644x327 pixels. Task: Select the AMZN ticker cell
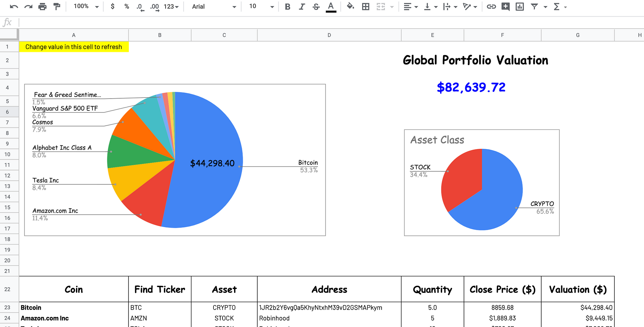[x=160, y=318]
